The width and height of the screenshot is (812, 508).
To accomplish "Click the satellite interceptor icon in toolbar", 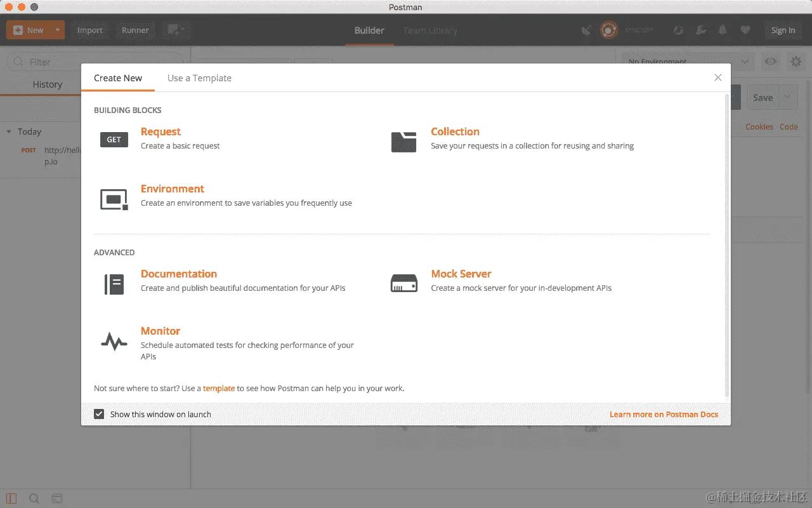I will point(586,30).
